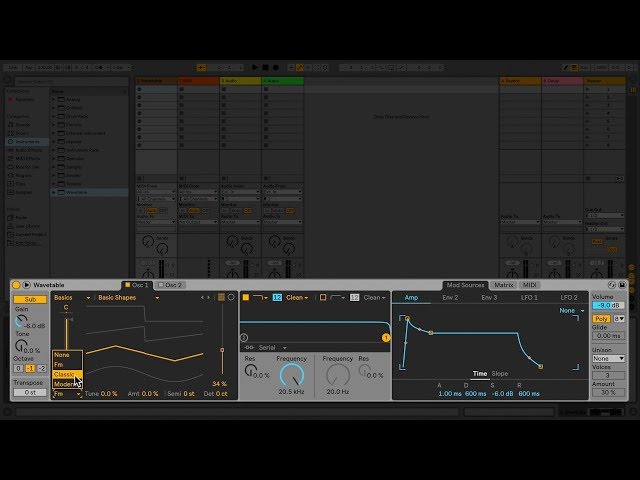Click the wavetable position slider handle
The image size is (640, 480).
[222, 350]
